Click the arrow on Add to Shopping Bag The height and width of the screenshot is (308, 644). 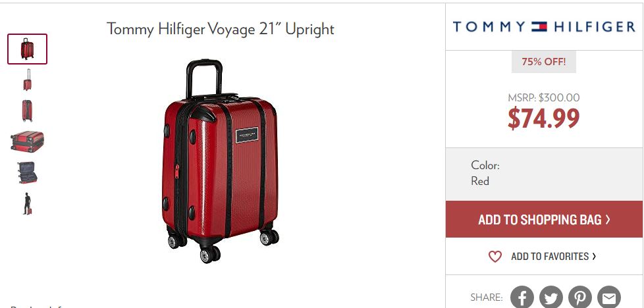608,220
